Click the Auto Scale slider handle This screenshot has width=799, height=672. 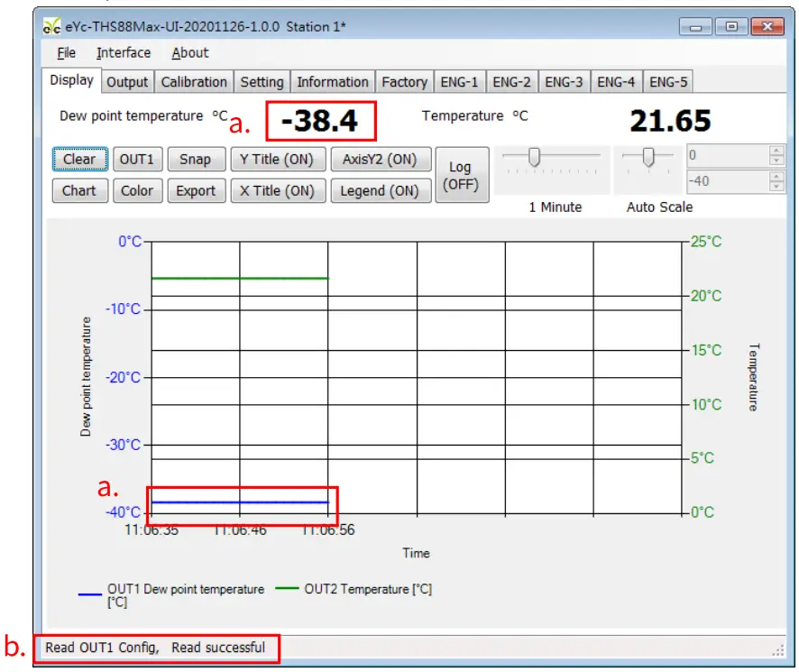pos(647,158)
